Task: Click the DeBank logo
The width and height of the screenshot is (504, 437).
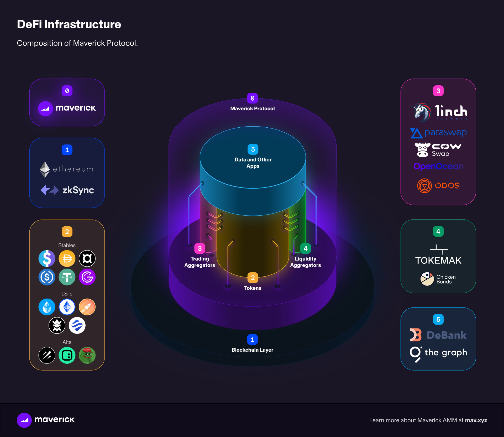Action: click(438, 335)
